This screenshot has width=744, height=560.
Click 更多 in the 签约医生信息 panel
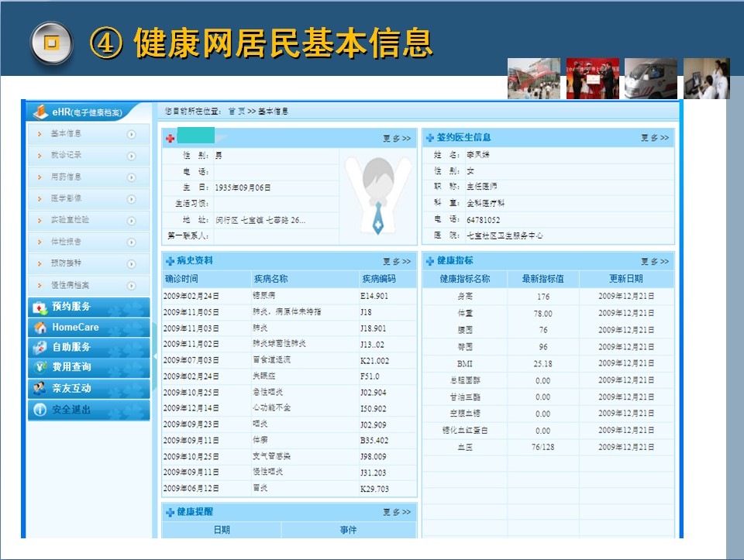click(x=654, y=138)
